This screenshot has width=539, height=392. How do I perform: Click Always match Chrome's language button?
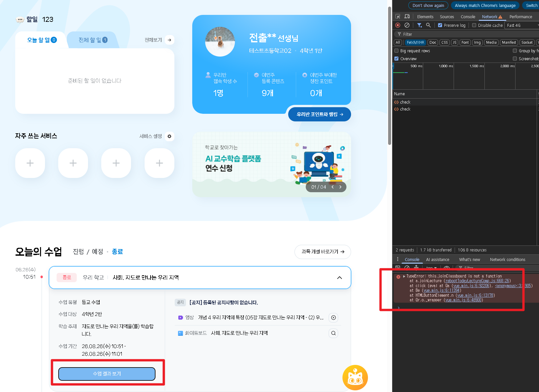tap(485, 5)
